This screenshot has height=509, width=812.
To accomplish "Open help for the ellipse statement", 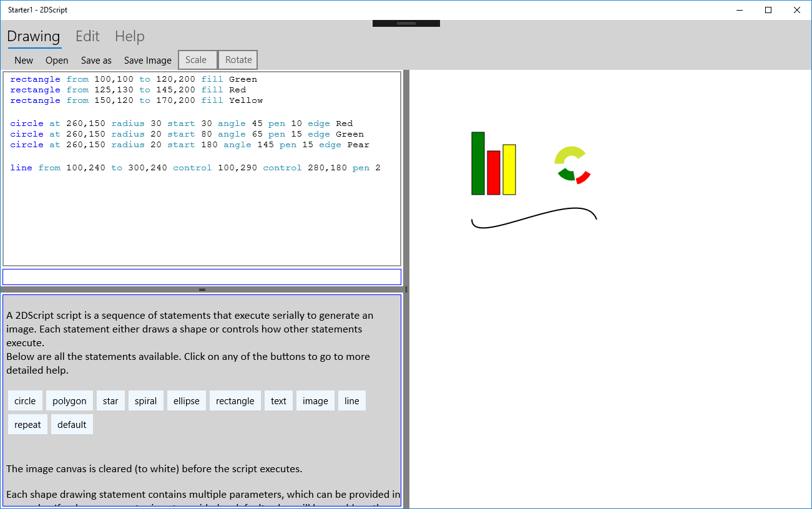I will click(186, 401).
